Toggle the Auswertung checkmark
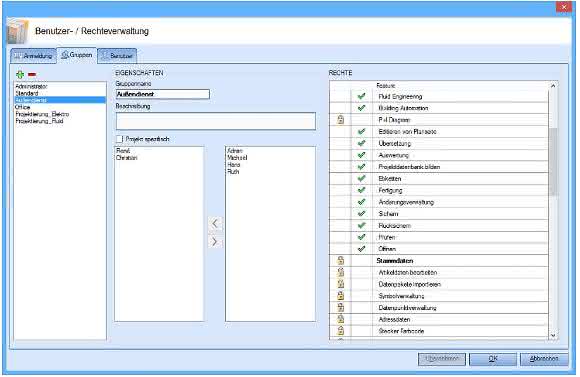The height and width of the screenshot is (377, 580). click(x=361, y=155)
